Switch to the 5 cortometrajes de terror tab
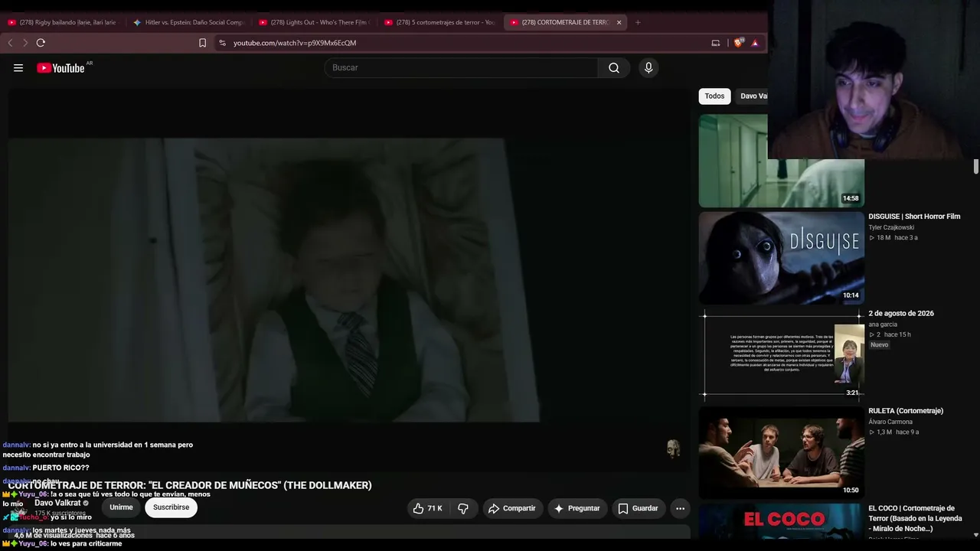Screen dimensions: 980x551 (439, 22)
